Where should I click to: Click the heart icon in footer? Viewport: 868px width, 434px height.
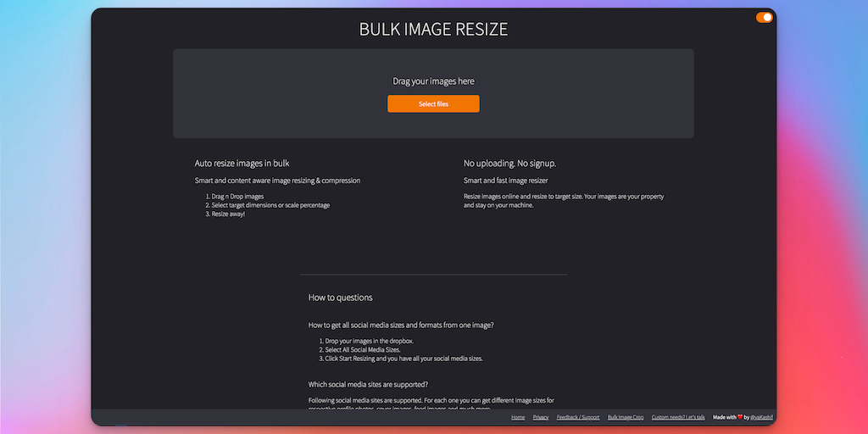click(x=739, y=417)
